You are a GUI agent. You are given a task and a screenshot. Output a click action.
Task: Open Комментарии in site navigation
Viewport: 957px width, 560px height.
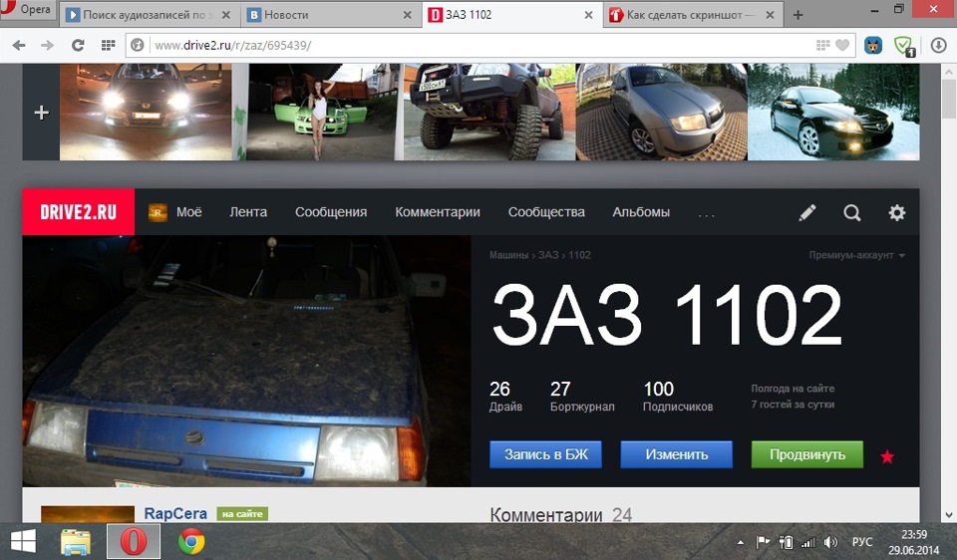pyautogui.click(x=438, y=212)
